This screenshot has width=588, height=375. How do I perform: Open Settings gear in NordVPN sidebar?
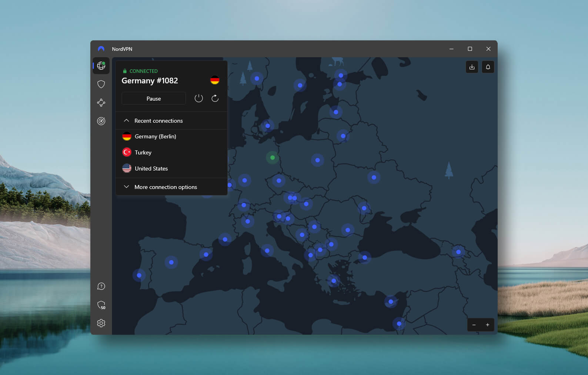tap(101, 323)
